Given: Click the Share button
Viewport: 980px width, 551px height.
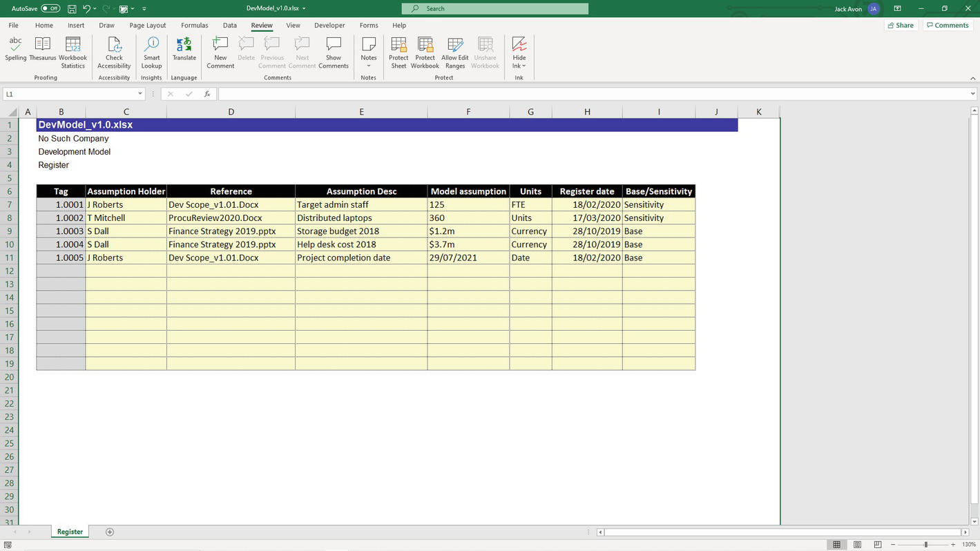Looking at the screenshot, I should 901,26.
